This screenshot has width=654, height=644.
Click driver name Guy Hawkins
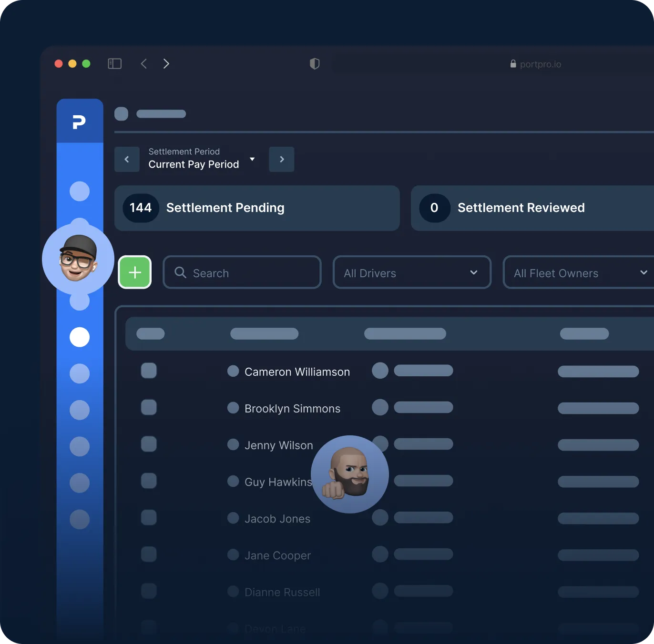[278, 482]
